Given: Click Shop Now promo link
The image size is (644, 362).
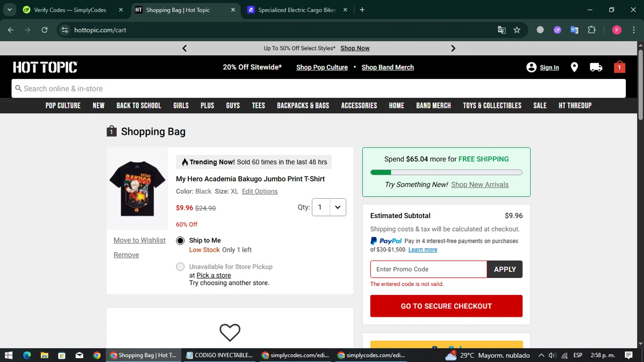Looking at the screenshot, I should coord(355,48).
